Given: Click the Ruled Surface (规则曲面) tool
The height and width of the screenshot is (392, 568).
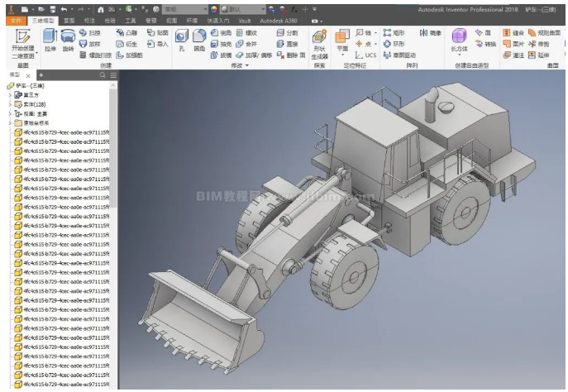Looking at the screenshot, I should (x=544, y=33).
